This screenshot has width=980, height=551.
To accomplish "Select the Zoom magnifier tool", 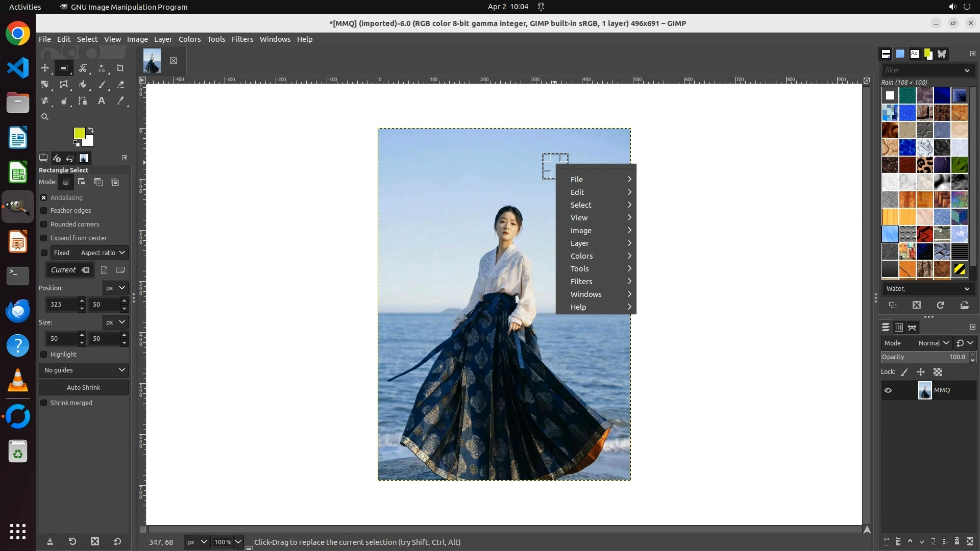I will pos(45,117).
